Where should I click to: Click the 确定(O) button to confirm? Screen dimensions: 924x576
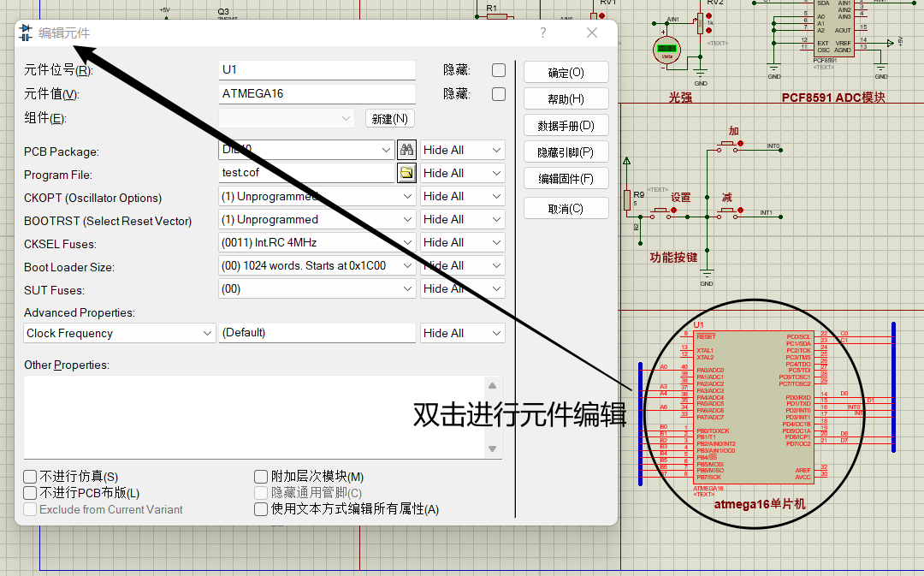[566, 71]
